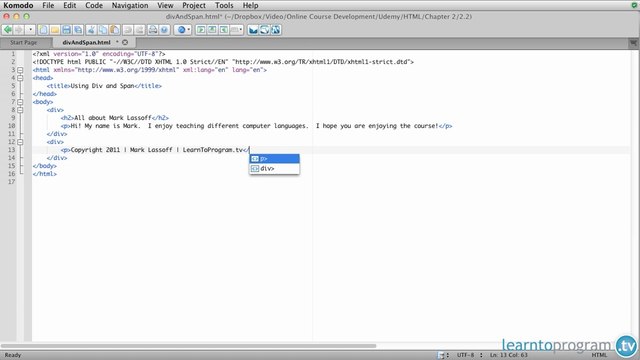Image resolution: width=640 pixels, height=360 pixels.
Task: Open the File menu
Action: pyautogui.click(x=48, y=5)
